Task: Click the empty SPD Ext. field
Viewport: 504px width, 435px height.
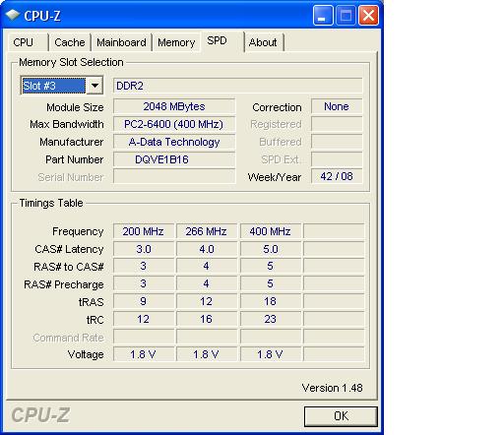Action: pos(337,159)
